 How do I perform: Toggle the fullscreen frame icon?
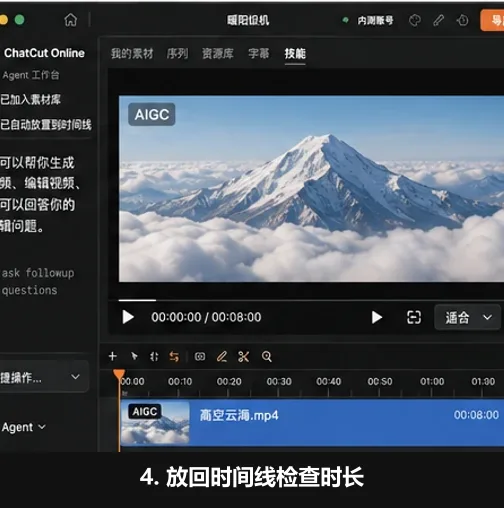click(x=414, y=317)
